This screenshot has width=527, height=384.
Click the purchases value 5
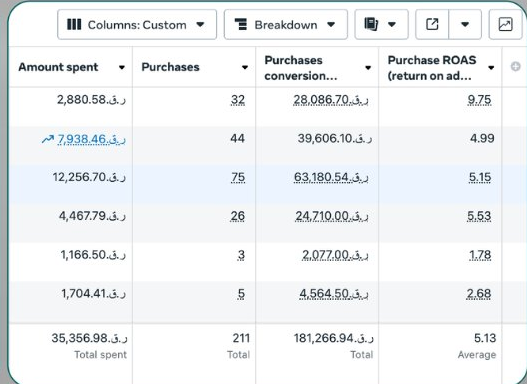click(241, 294)
